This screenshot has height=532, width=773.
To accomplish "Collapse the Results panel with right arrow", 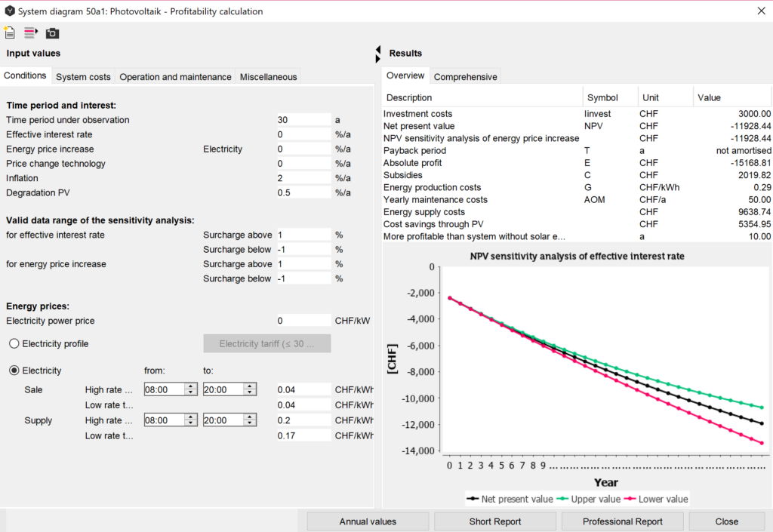I will pyautogui.click(x=378, y=58).
